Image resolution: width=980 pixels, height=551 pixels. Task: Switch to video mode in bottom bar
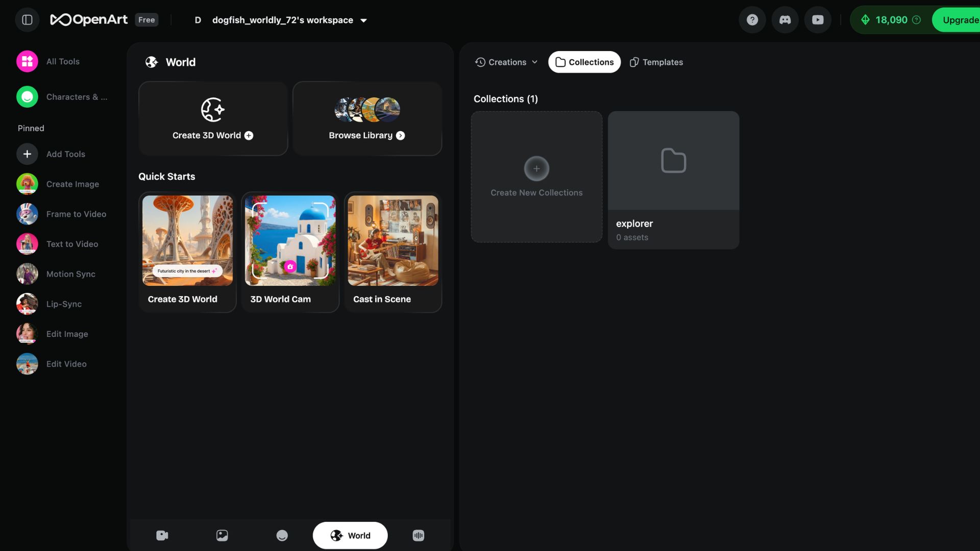pyautogui.click(x=162, y=535)
